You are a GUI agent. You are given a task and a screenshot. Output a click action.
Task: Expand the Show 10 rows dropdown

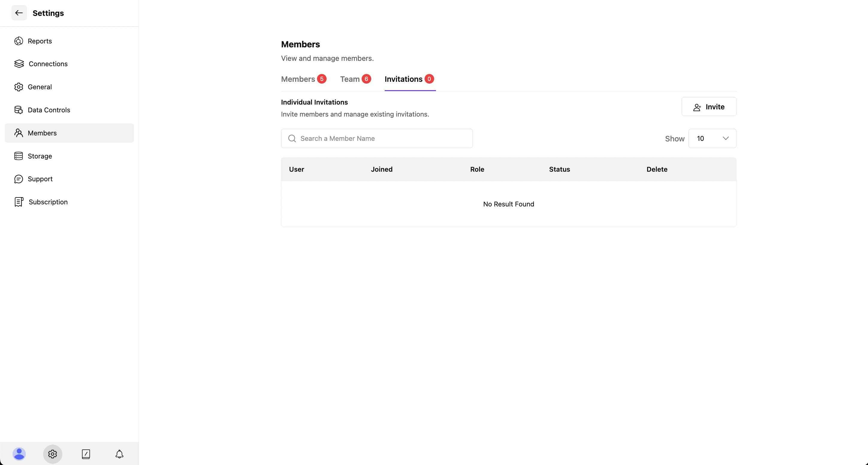(712, 138)
